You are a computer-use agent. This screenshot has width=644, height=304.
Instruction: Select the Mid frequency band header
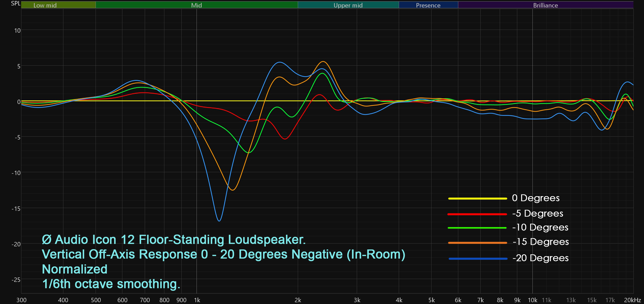pyautogui.click(x=196, y=5)
